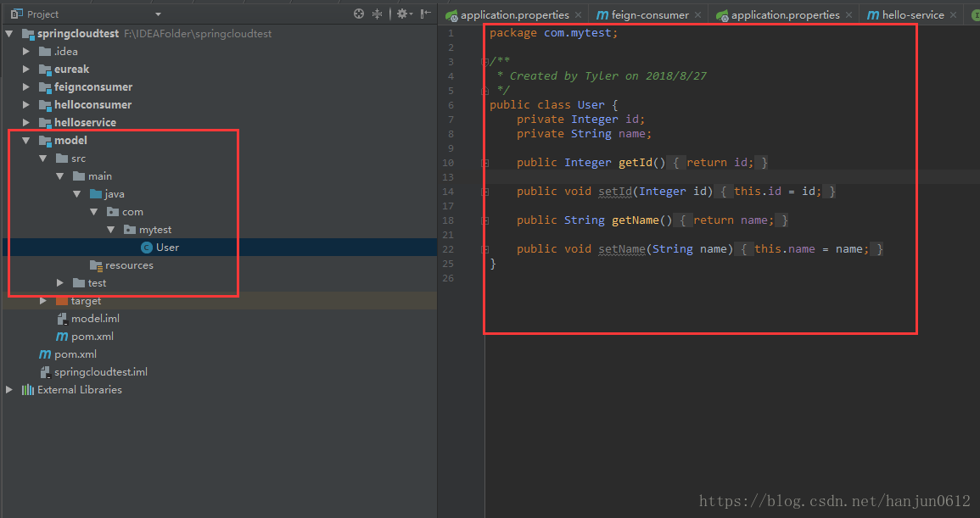Select the model module folder icon
This screenshot has width=980, height=518.
[x=45, y=141]
